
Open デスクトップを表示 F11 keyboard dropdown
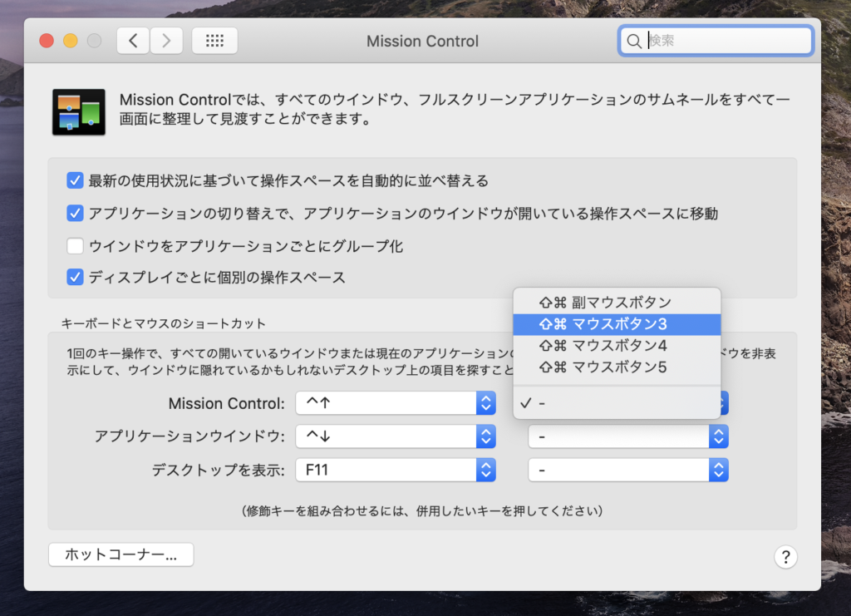coord(396,470)
